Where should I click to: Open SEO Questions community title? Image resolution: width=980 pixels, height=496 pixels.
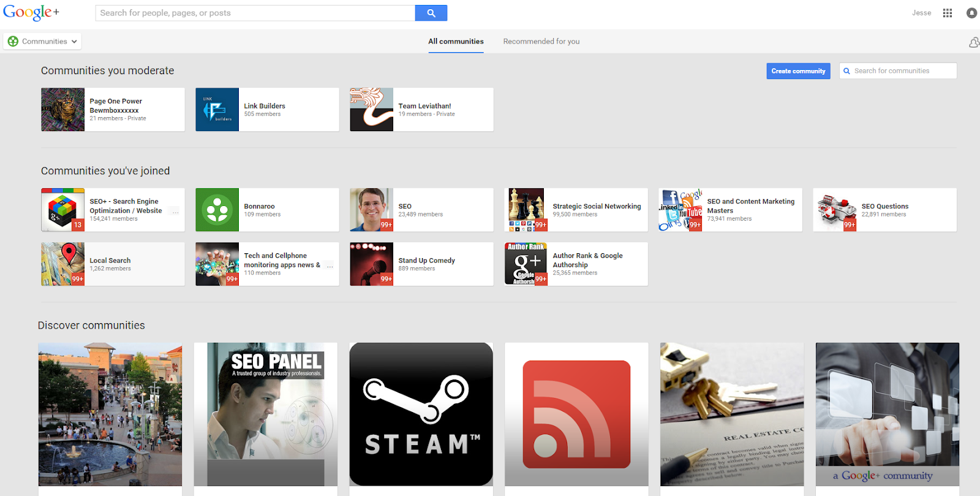[x=884, y=207]
